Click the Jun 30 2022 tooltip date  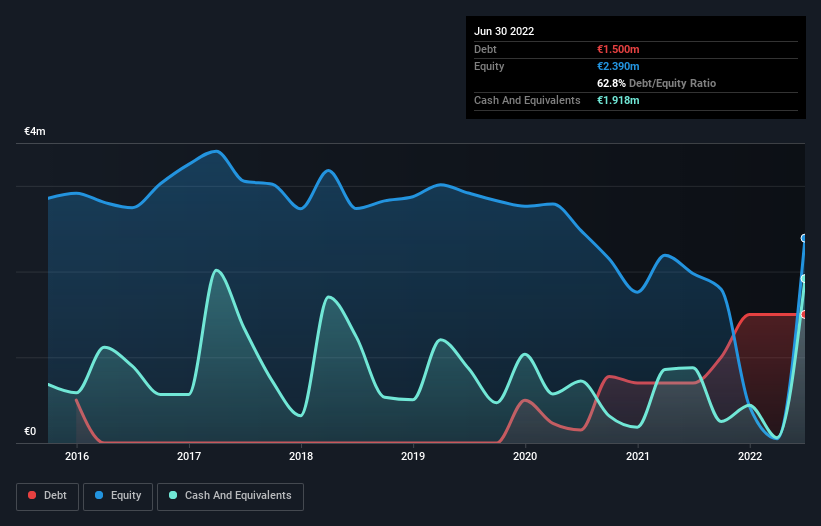pyautogui.click(x=504, y=31)
